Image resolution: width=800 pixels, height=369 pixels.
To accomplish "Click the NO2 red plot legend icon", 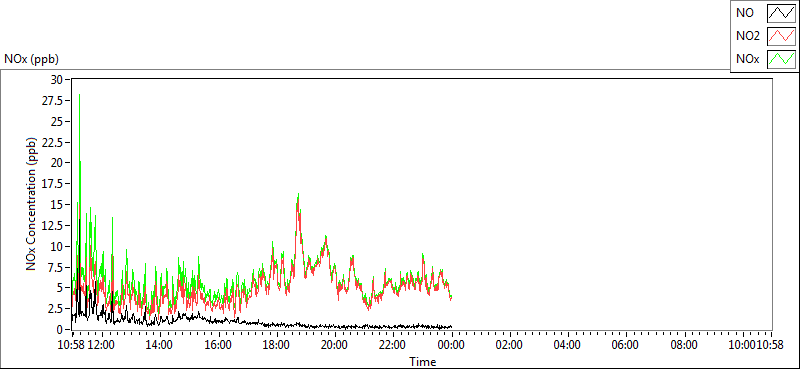I will [x=782, y=36].
